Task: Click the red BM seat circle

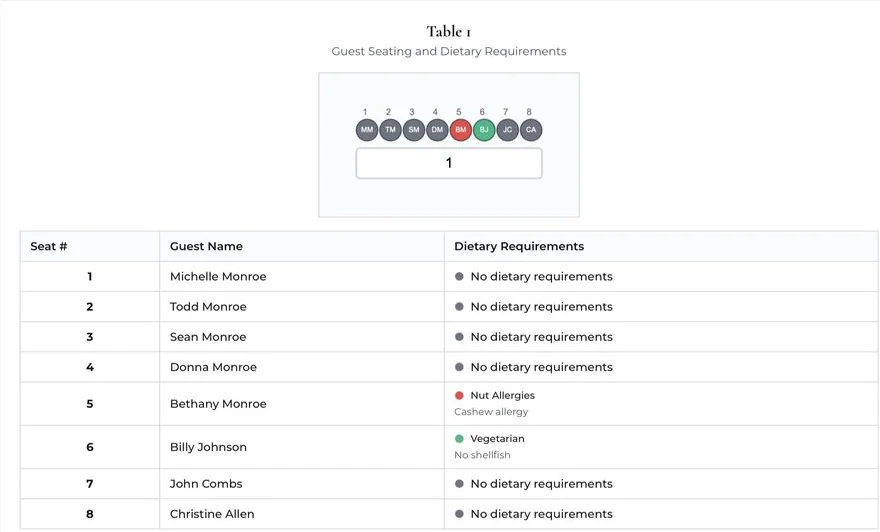Action: [461, 130]
